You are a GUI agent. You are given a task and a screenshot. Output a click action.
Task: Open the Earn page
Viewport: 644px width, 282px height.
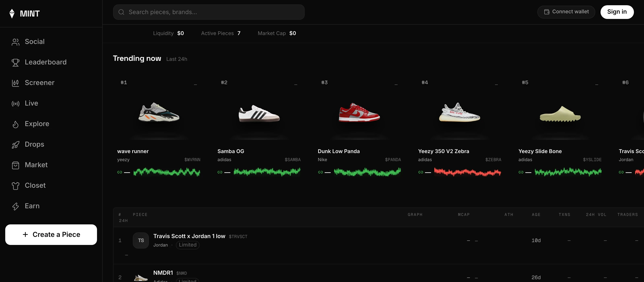[32, 206]
